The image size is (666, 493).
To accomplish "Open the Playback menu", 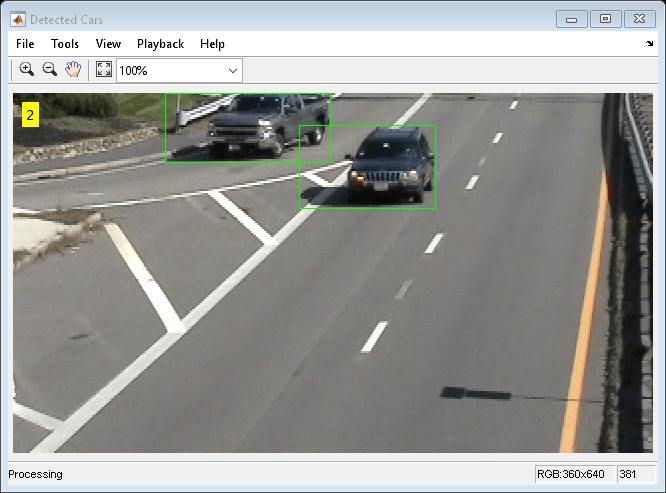I will tap(161, 44).
